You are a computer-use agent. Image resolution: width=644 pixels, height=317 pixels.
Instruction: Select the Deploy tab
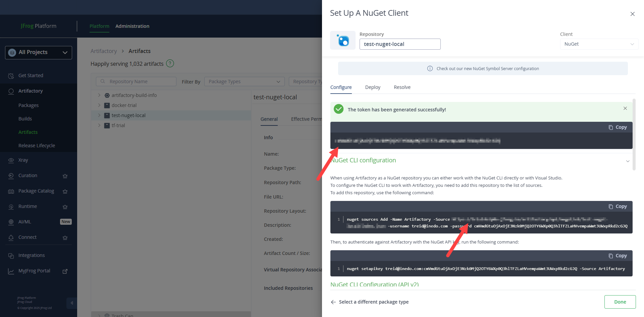click(x=373, y=87)
